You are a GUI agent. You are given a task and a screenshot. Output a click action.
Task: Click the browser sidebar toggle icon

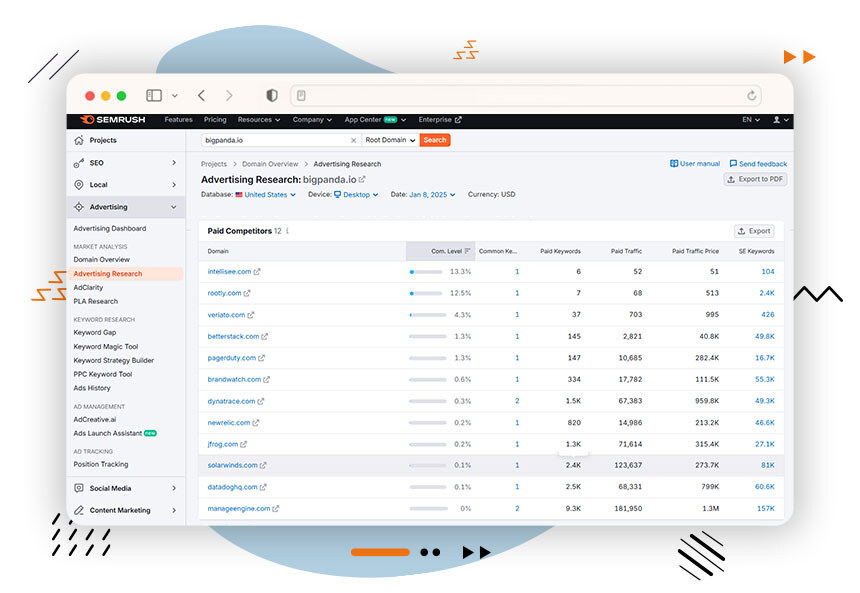point(154,96)
